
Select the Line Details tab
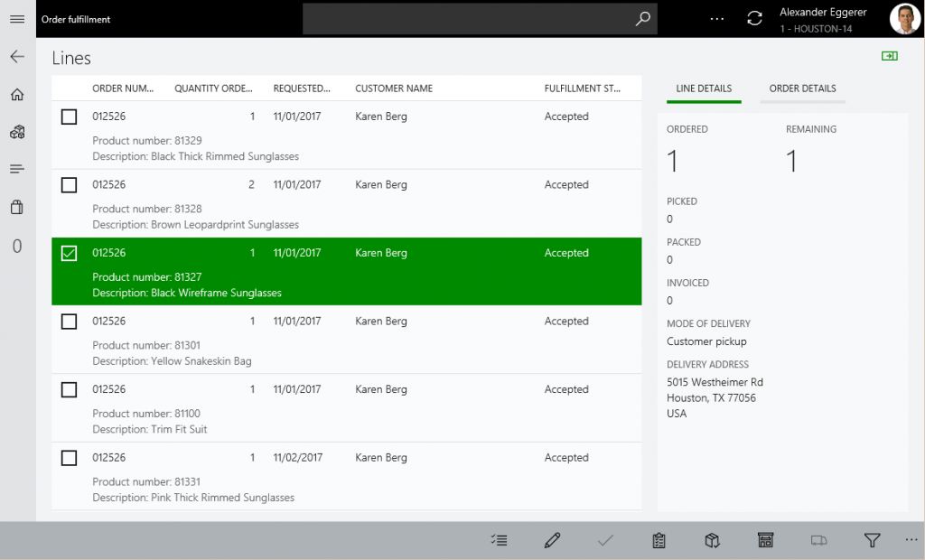tap(704, 89)
